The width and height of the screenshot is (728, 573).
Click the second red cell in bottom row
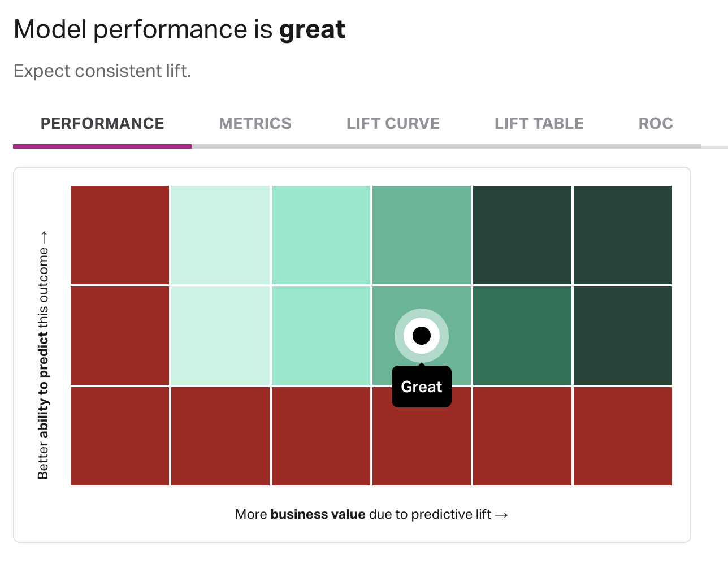pos(220,436)
